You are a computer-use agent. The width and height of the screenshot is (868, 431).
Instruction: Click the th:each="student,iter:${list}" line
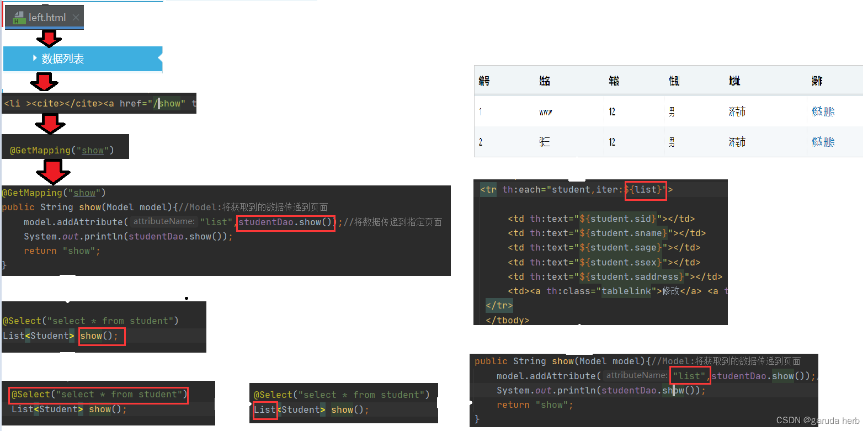pos(576,189)
